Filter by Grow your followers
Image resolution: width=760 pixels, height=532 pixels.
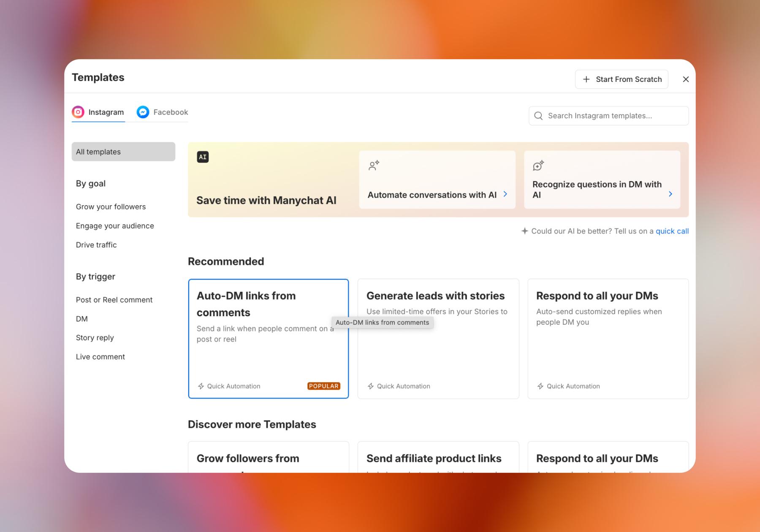tap(111, 207)
